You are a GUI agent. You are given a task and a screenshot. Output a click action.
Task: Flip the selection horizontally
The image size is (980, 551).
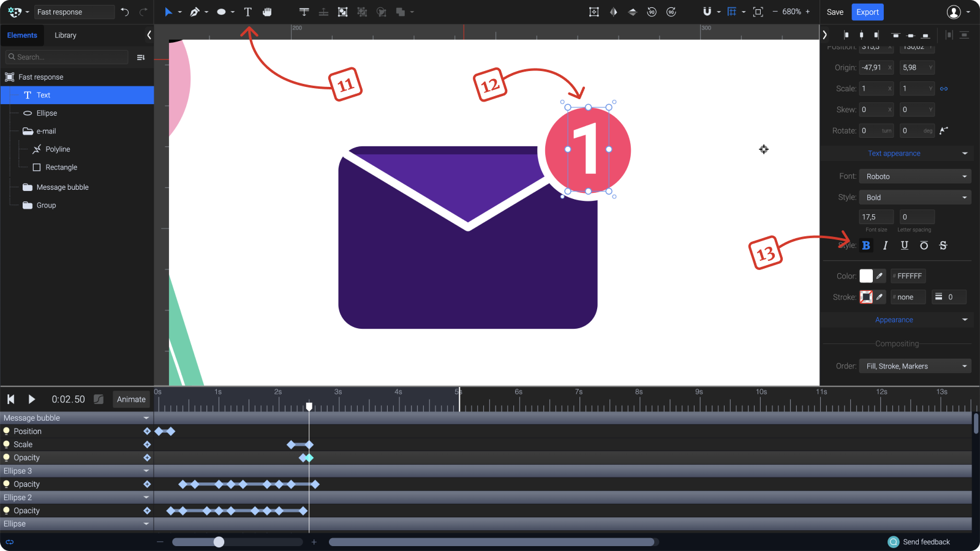pyautogui.click(x=613, y=12)
